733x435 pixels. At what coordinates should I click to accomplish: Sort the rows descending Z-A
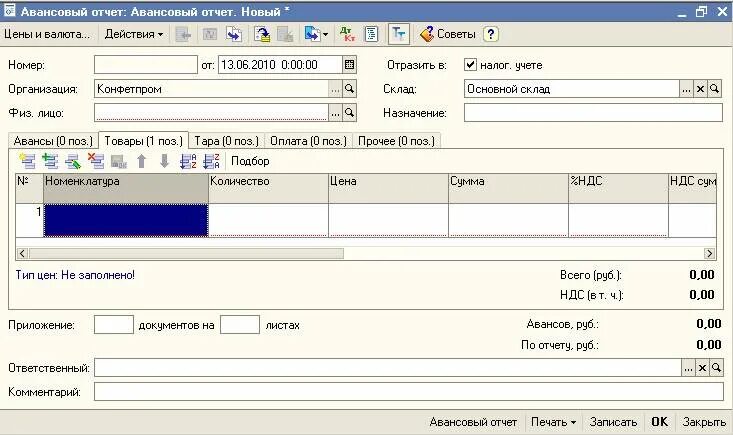pyautogui.click(x=211, y=161)
